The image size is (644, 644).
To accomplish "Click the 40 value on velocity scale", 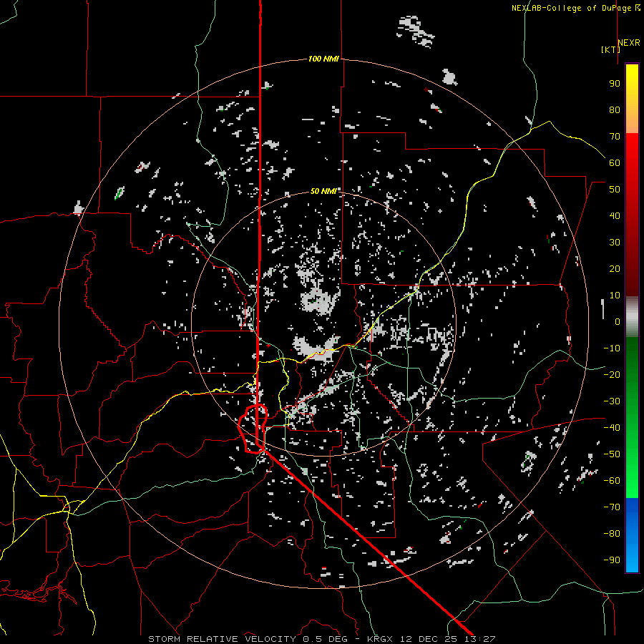I will 615,215.
